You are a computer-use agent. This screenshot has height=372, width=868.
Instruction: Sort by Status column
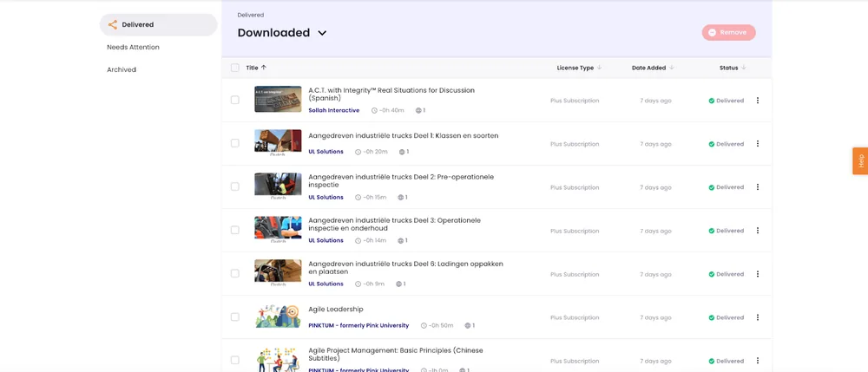[733, 68]
